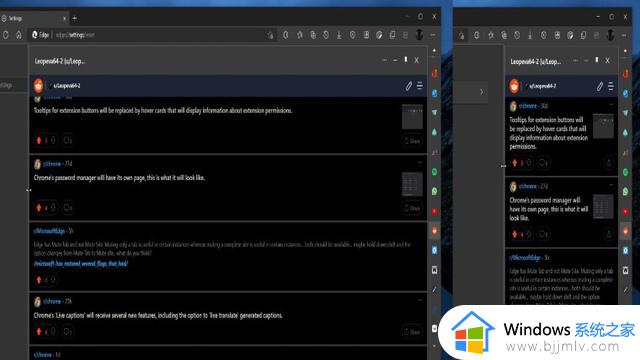The height and width of the screenshot is (360, 640).
Task: Click the Telegram icon in the sidebar strip of the Settings window
Action: pos(434,112)
